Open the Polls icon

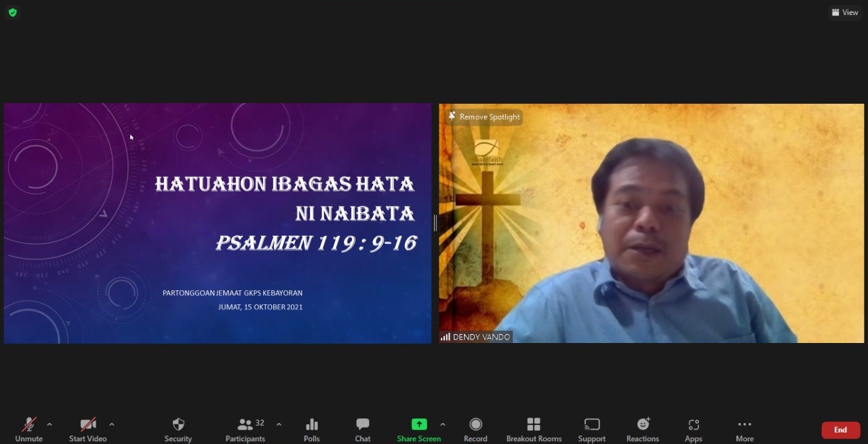click(312, 429)
